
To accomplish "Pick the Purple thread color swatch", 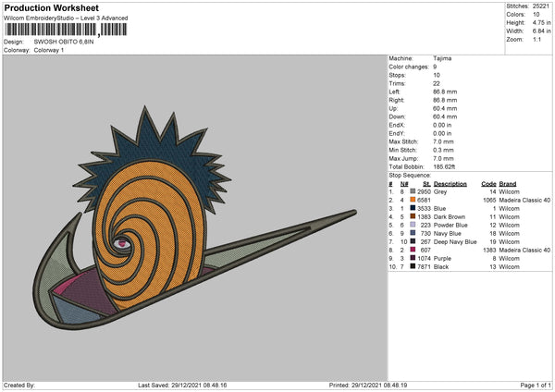I will coord(413,258).
